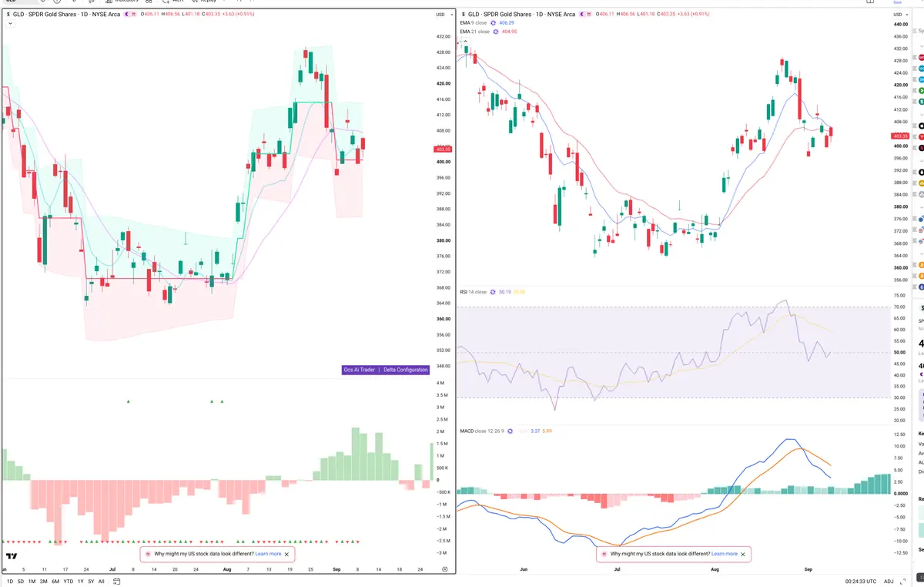Click the left chart GLD SPDR Gold Shares title
The image size is (924, 587).
66,15
